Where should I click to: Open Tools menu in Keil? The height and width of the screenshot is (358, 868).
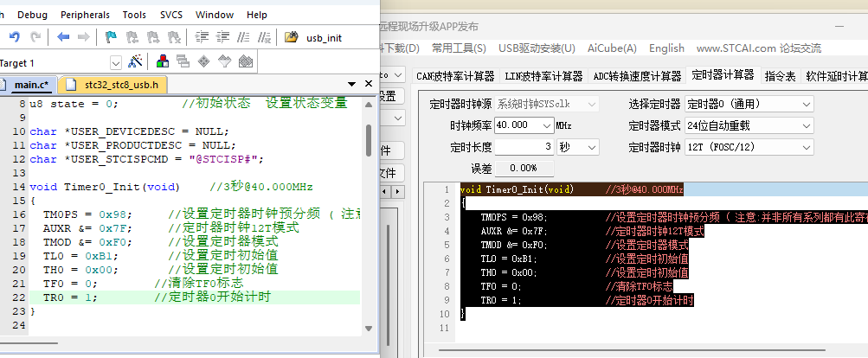tap(134, 15)
